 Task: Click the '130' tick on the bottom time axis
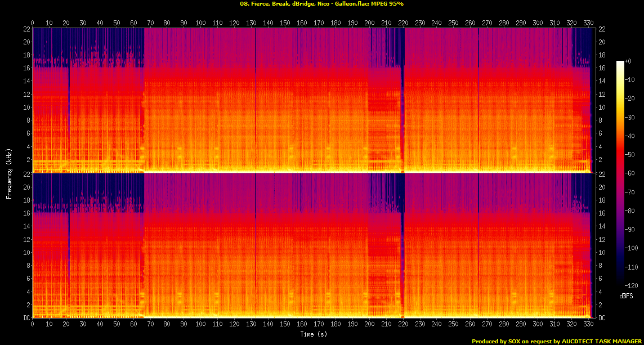coord(252,324)
